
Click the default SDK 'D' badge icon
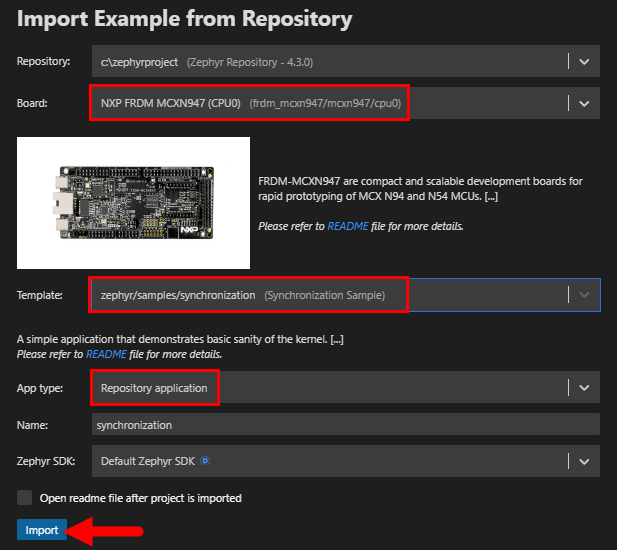pyautogui.click(x=205, y=461)
